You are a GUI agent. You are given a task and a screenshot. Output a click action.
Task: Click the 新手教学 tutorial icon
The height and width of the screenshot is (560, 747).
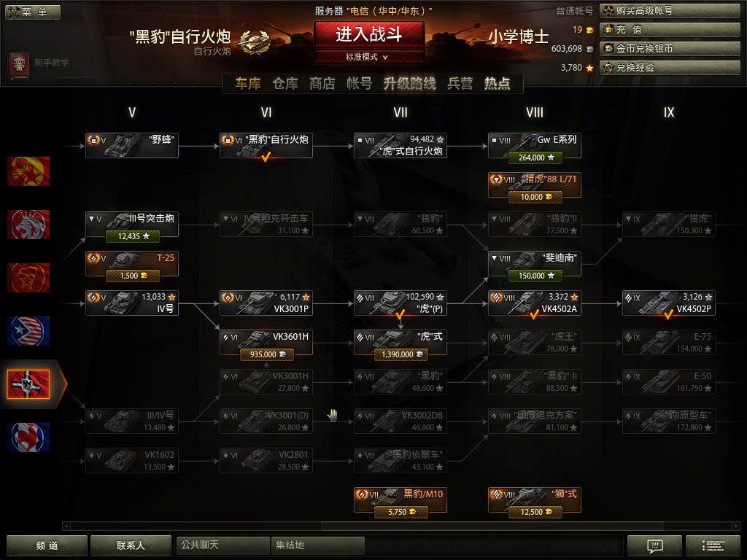[x=19, y=64]
